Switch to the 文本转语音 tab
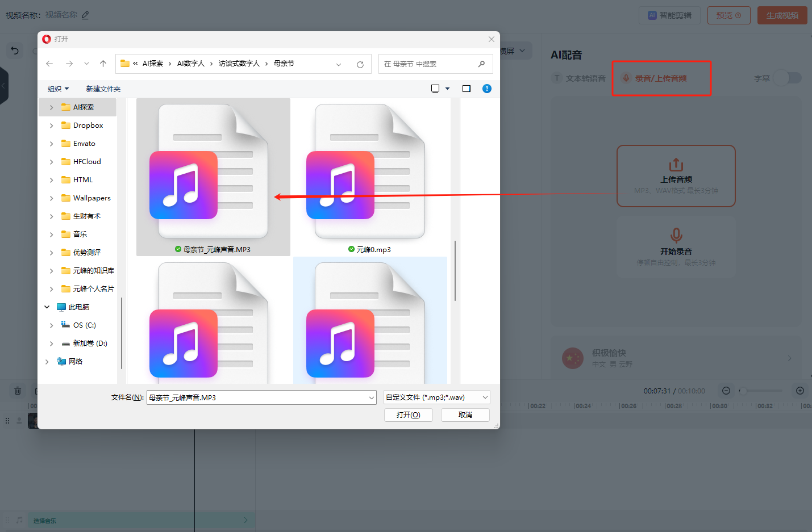The height and width of the screenshot is (532, 812). click(580, 78)
